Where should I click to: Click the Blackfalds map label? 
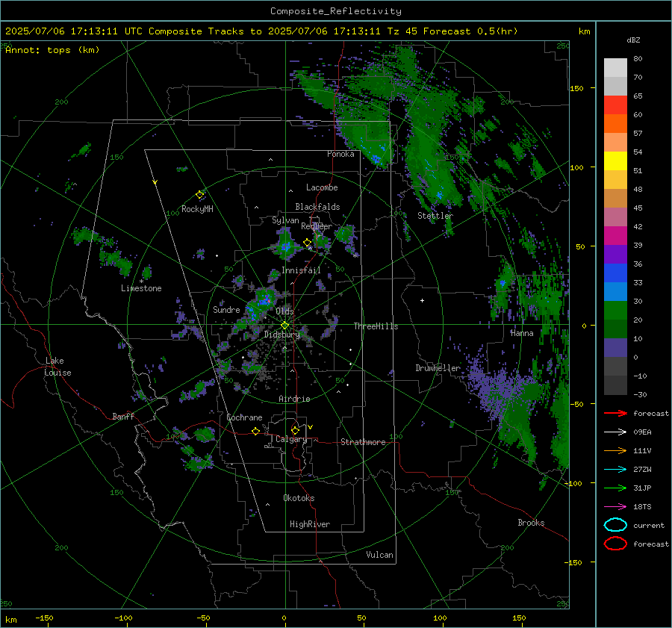click(317, 207)
